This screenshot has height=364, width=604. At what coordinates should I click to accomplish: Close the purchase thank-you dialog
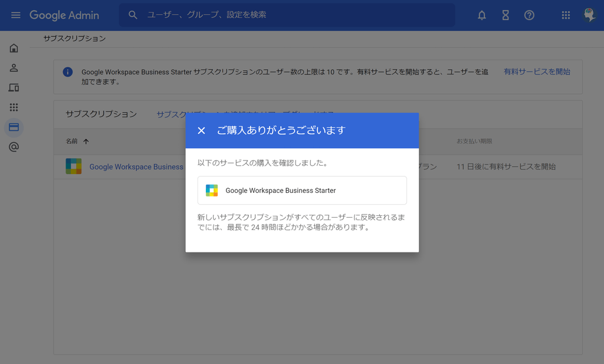(202, 130)
